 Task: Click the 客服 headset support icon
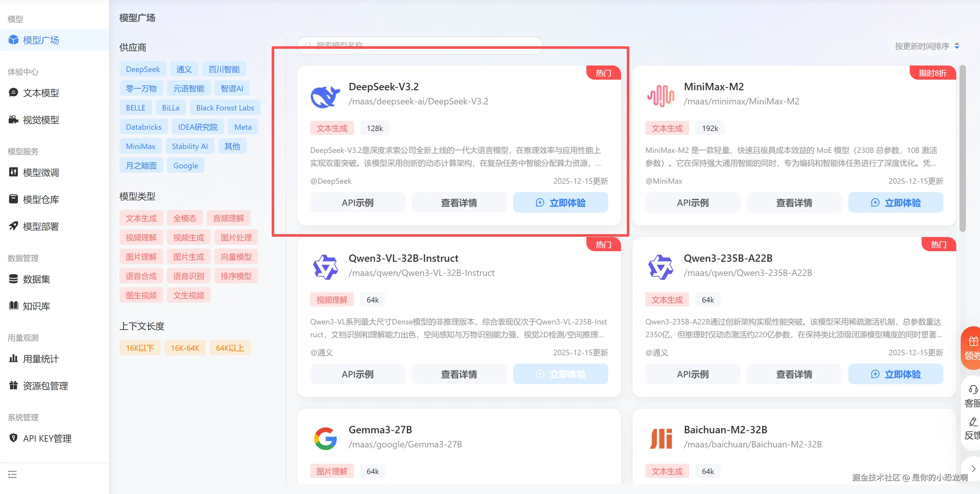click(x=973, y=390)
